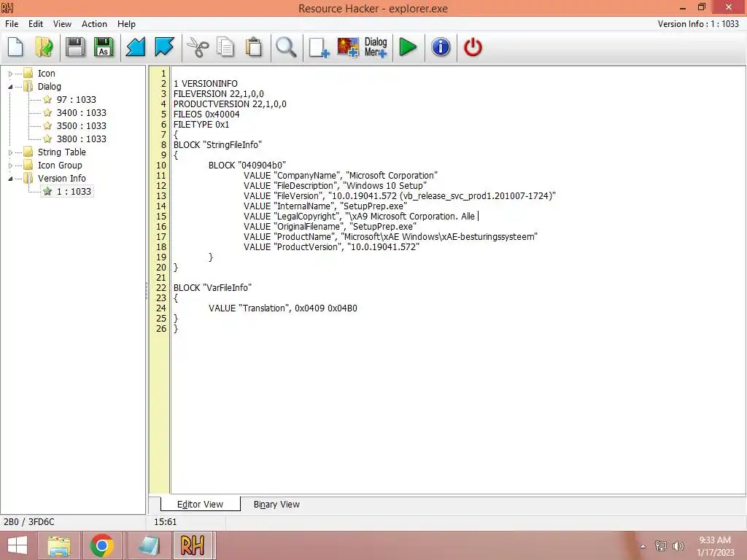747x560 pixels.
Task: Open File Explorer from the taskbar
Action: coord(59,545)
